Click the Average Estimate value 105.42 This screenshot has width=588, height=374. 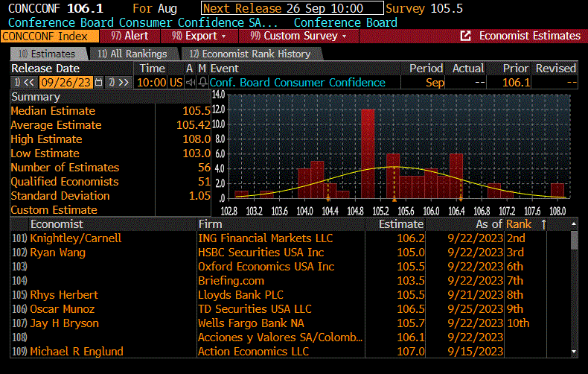(194, 125)
